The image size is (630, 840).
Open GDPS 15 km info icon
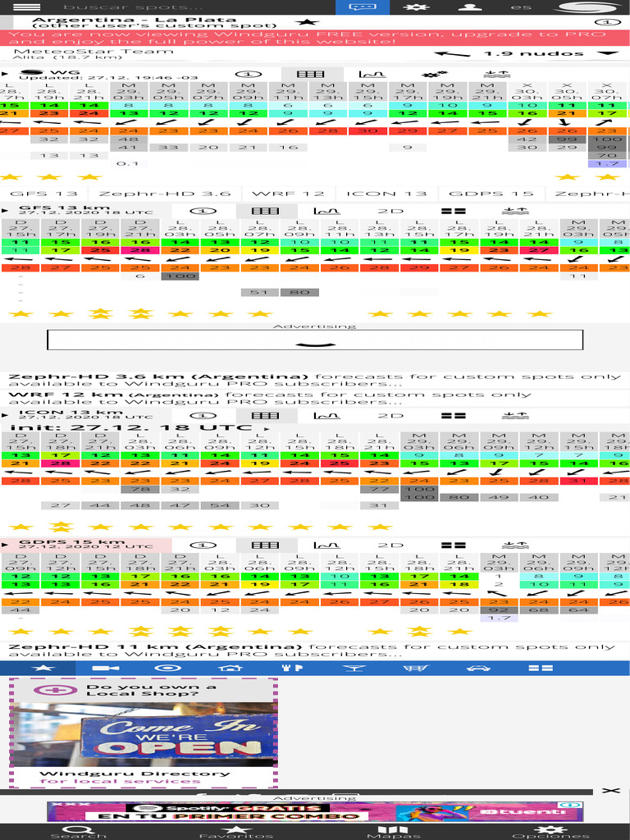pos(203,546)
